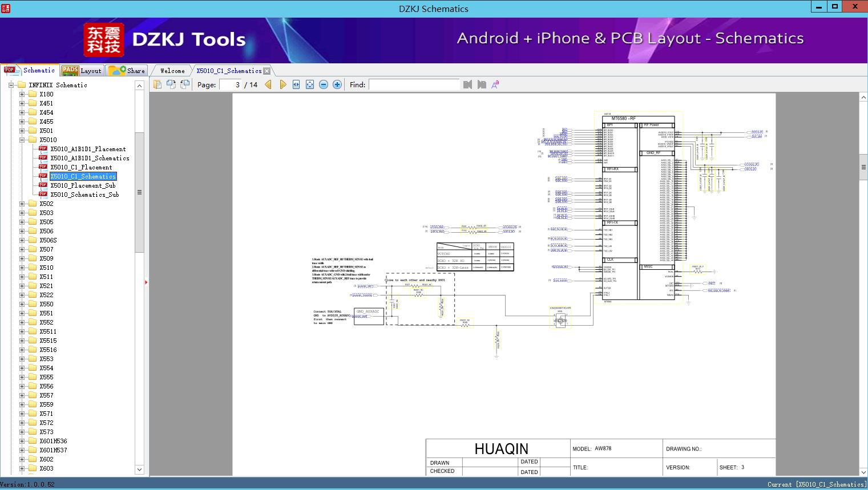Click the DZKJ logo in the banner
The image size is (868, 490).
104,40
